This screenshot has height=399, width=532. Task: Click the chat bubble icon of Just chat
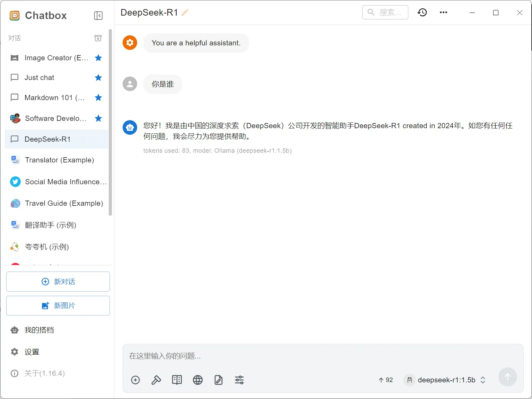click(x=15, y=78)
